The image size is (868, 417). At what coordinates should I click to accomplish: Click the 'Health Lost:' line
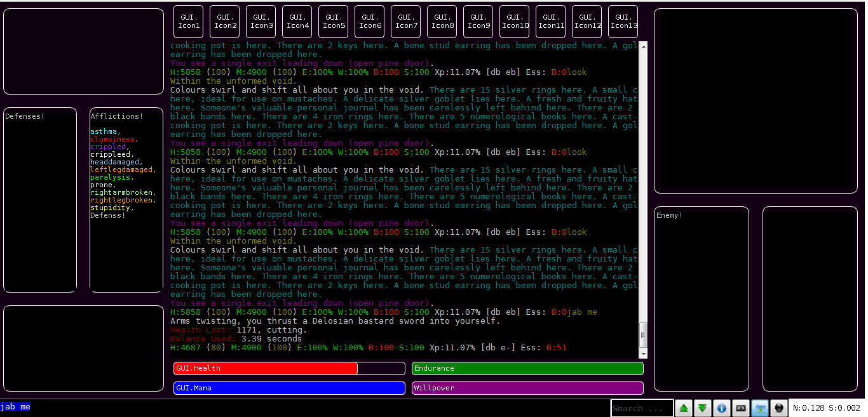click(x=238, y=330)
